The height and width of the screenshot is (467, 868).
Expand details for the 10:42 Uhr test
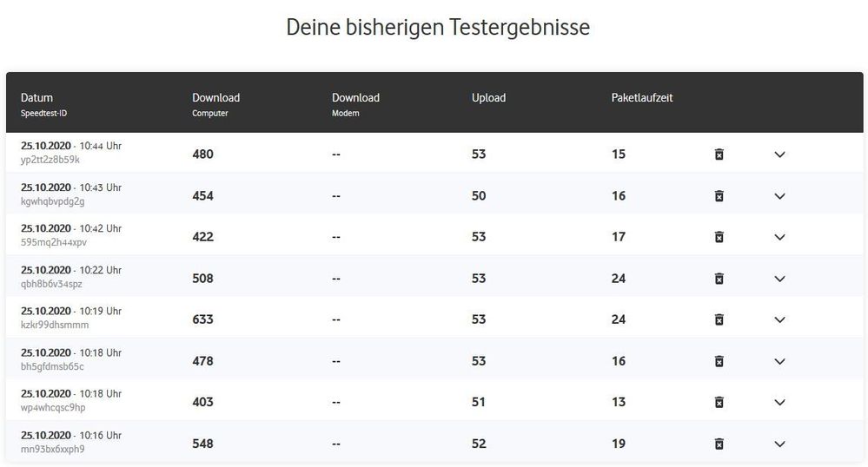(779, 237)
